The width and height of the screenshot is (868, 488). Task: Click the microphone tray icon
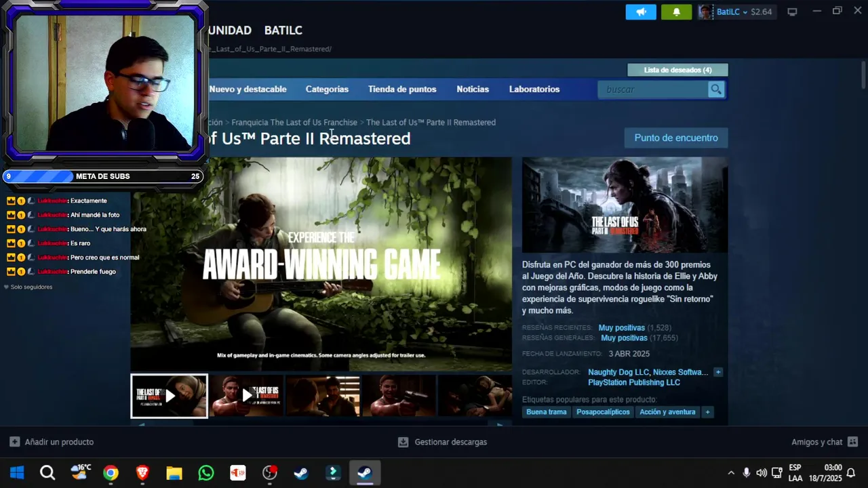pos(746,472)
